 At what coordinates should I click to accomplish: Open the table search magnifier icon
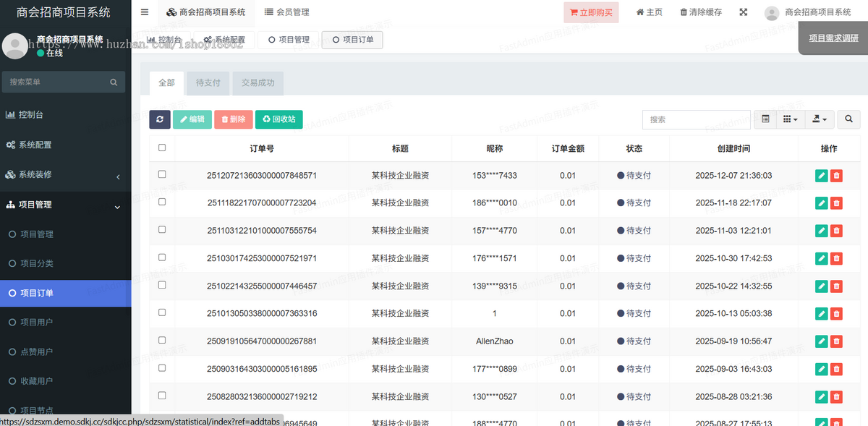click(848, 119)
